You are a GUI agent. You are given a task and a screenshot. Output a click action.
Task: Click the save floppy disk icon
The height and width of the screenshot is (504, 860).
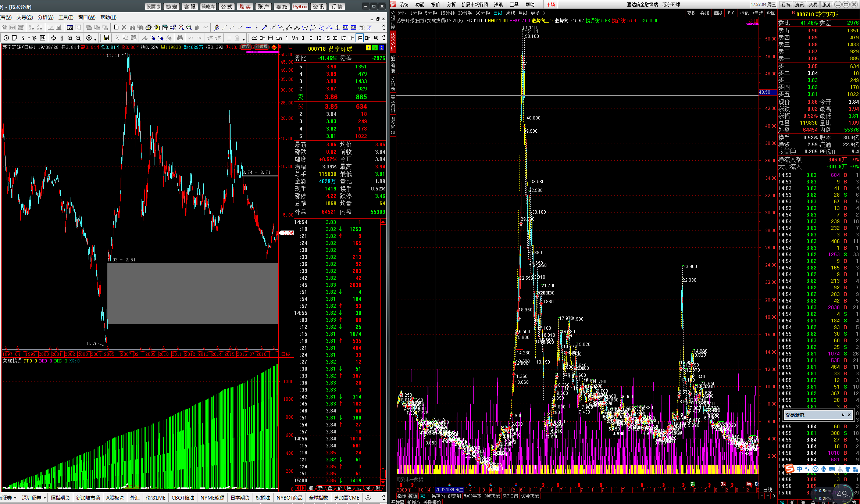click(x=106, y=38)
